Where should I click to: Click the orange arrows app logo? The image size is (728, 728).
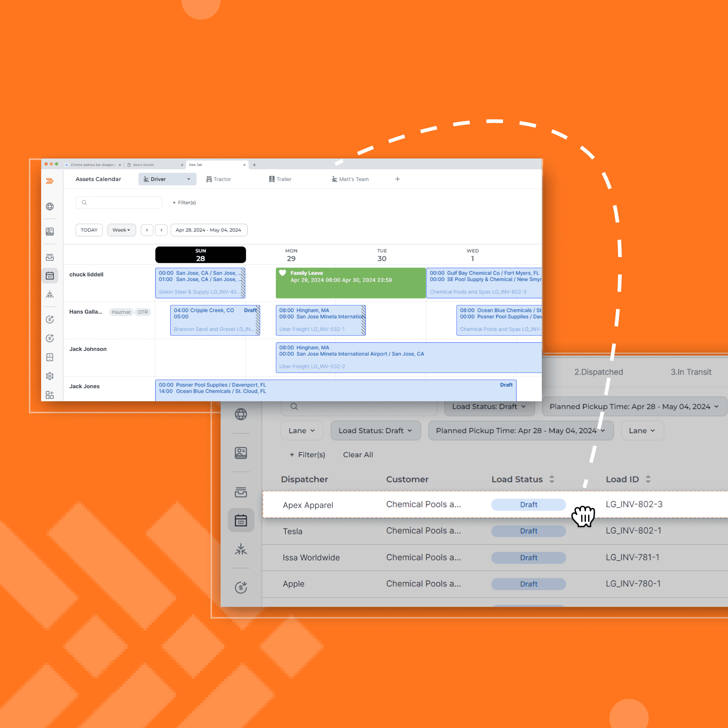click(50, 181)
